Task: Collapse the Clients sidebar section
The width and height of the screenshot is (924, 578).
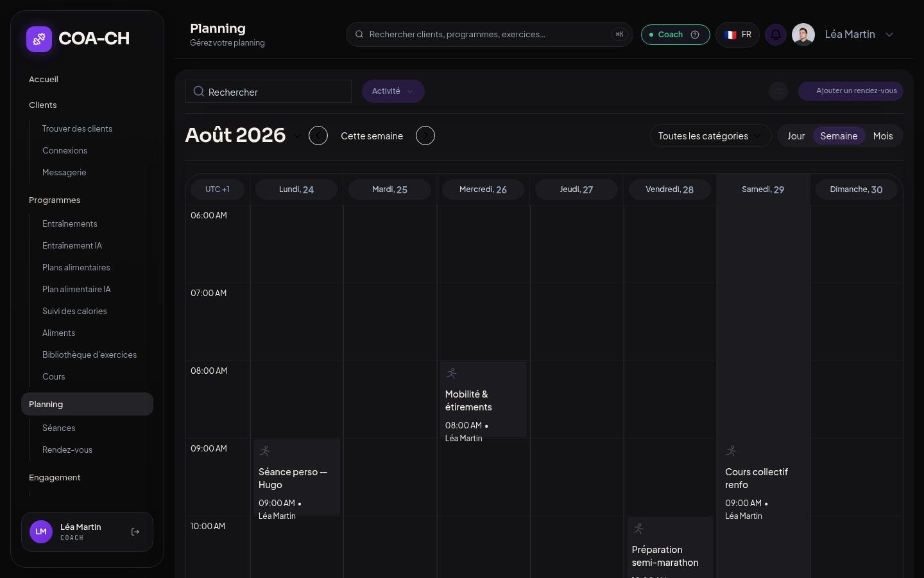Action: (43, 105)
